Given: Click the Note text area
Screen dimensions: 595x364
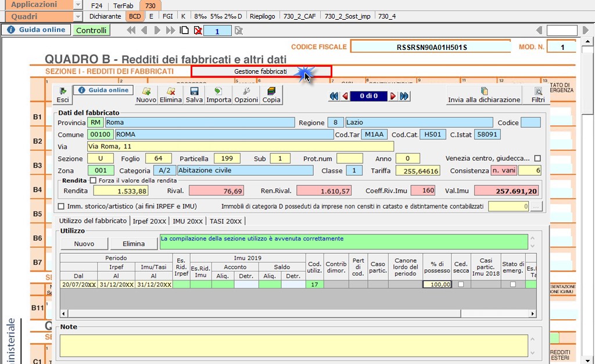Looking at the screenshot, I should (x=293, y=345).
